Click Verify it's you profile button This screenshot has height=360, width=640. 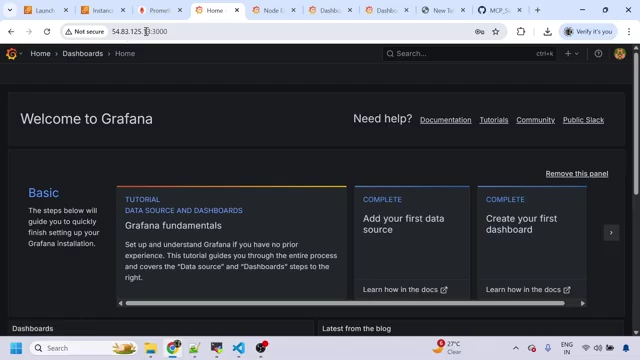tap(588, 31)
